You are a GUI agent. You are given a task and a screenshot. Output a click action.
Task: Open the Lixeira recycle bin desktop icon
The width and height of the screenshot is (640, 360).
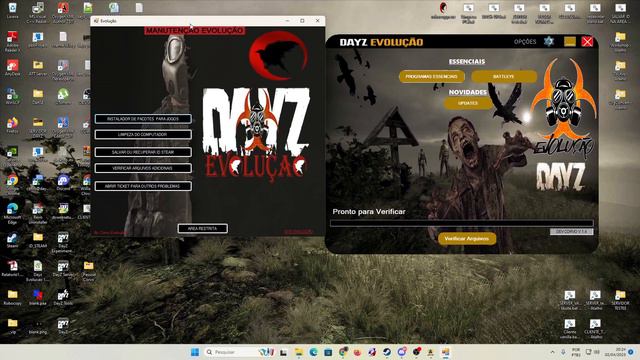click(x=12, y=11)
